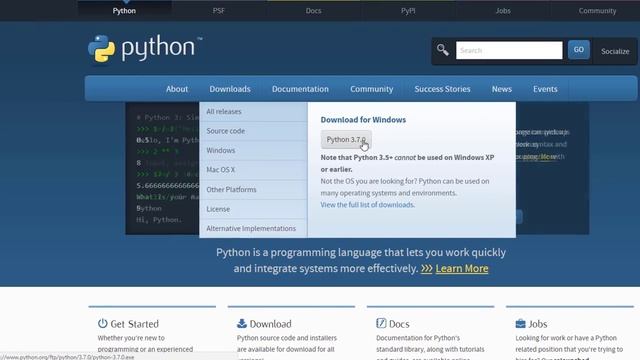Open Community tab in top bar
Image resolution: width=640 pixels, height=360 pixels.
click(597, 11)
